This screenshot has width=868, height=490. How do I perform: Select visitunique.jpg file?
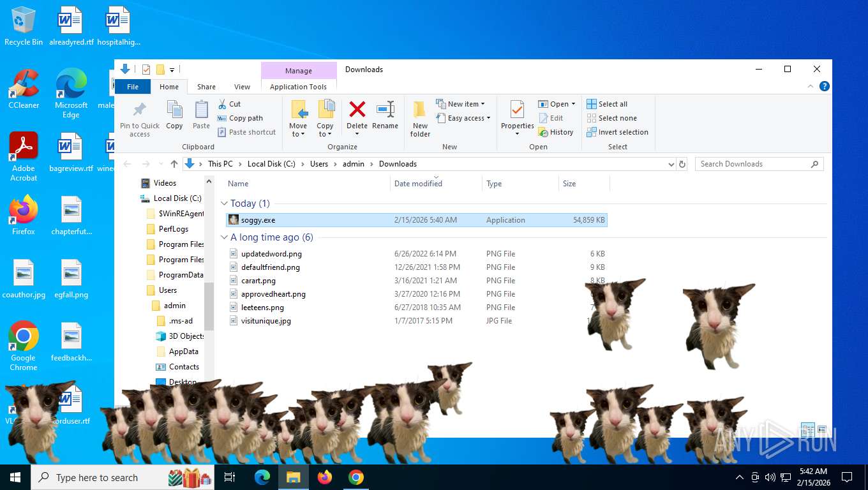point(417,321)
